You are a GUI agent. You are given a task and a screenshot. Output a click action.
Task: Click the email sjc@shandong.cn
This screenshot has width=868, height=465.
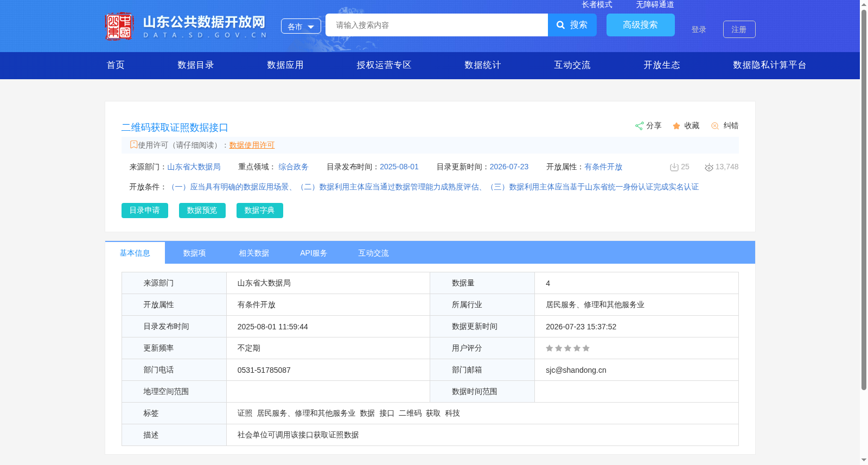tap(576, 370)
